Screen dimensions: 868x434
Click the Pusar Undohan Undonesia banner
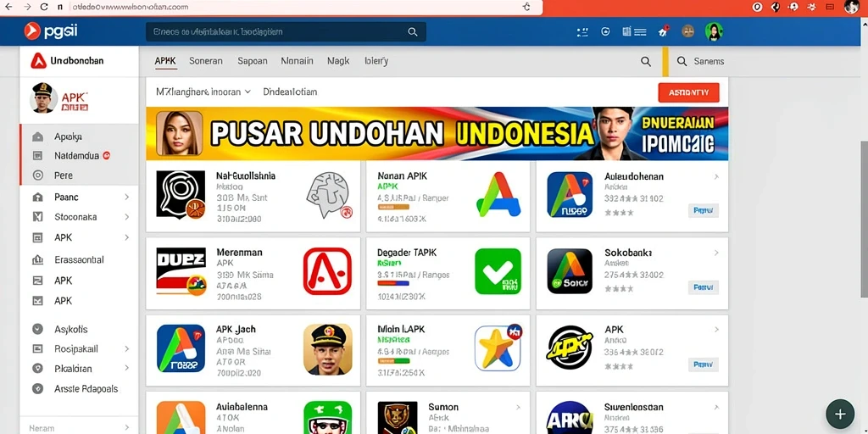[437, 134]
